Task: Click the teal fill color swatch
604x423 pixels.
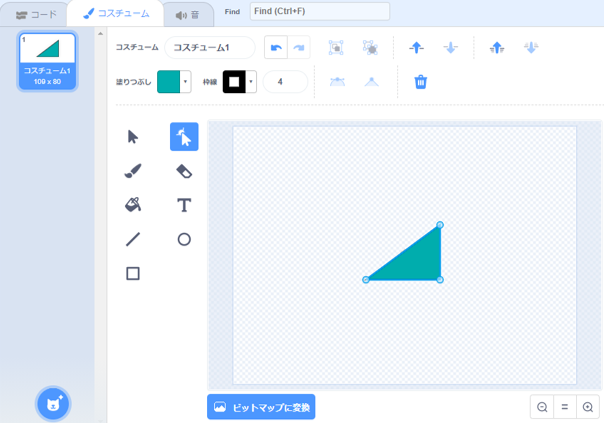Action: 168,82
